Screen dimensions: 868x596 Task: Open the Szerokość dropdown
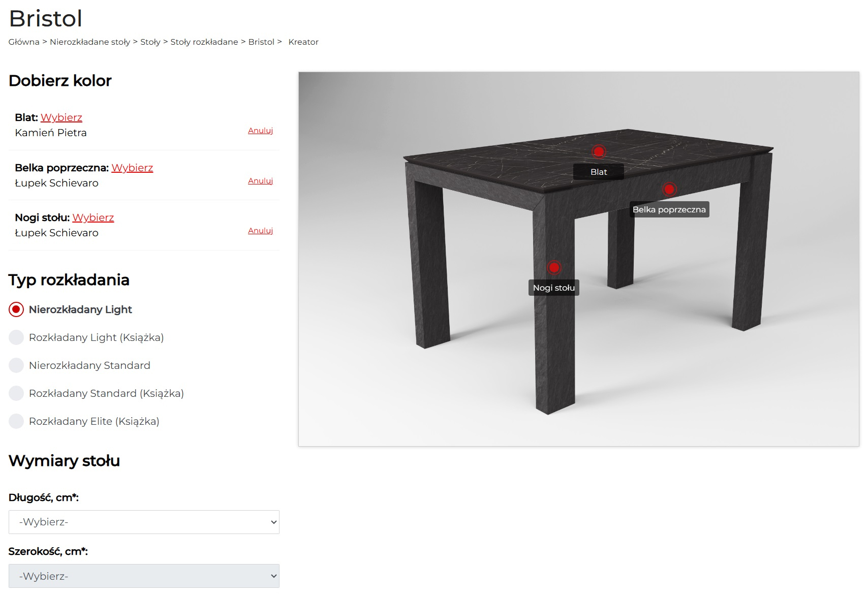coord(144,576)
